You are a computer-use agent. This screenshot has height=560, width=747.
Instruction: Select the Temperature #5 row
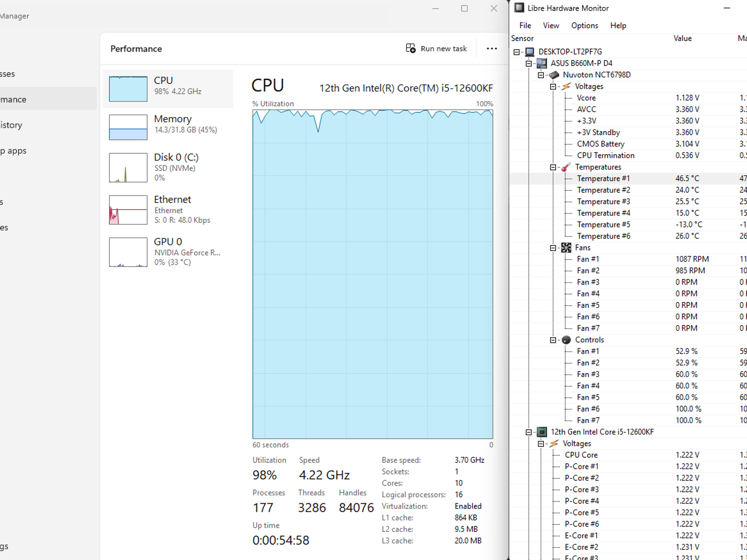click(x=628, y=225)
